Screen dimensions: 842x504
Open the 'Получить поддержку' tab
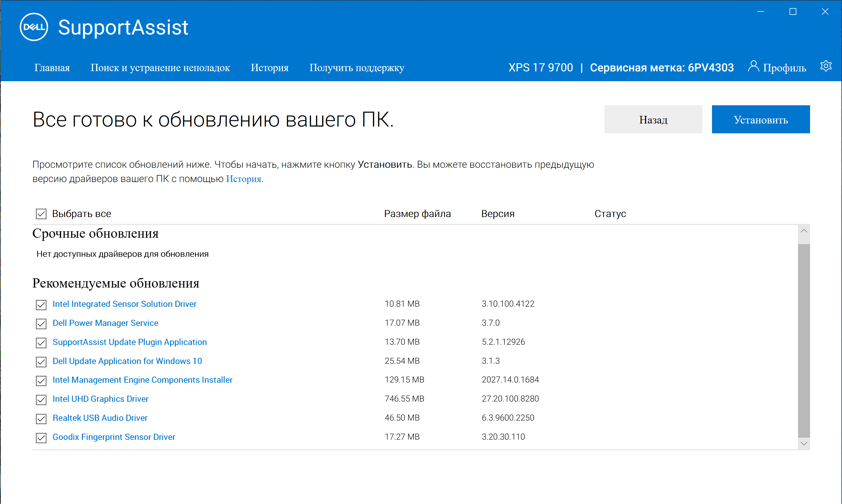coord(357,67)
